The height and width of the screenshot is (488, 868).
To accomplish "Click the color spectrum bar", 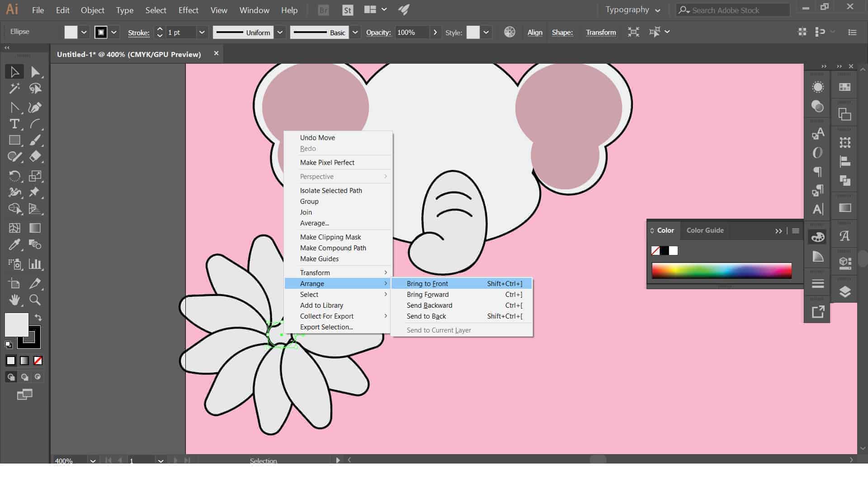I will [x=722, y=271].
